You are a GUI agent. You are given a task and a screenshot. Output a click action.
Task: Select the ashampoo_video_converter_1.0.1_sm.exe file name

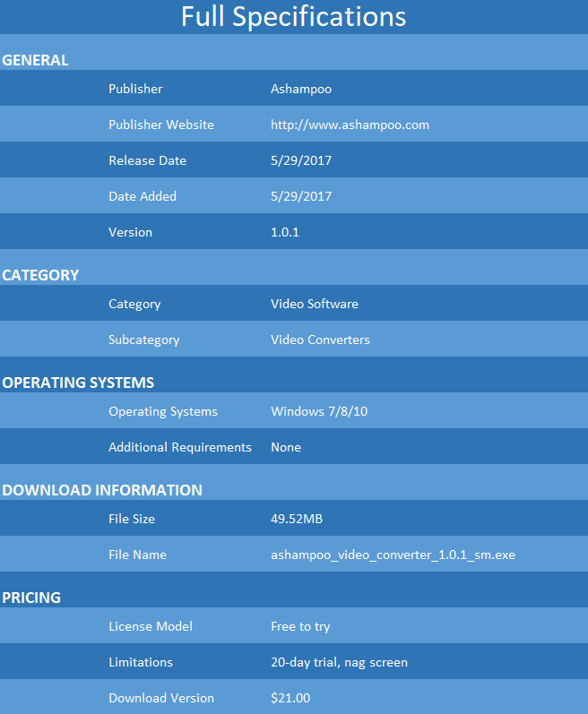[393, 555]
